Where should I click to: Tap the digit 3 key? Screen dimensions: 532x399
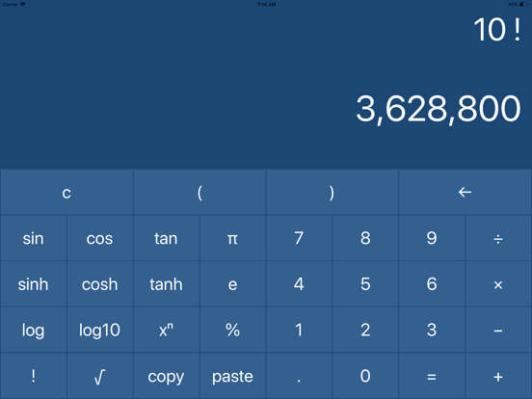click(x=432, y=330)
